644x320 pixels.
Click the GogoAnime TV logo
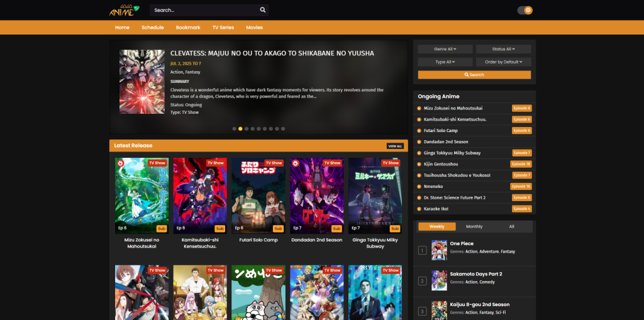125,10
